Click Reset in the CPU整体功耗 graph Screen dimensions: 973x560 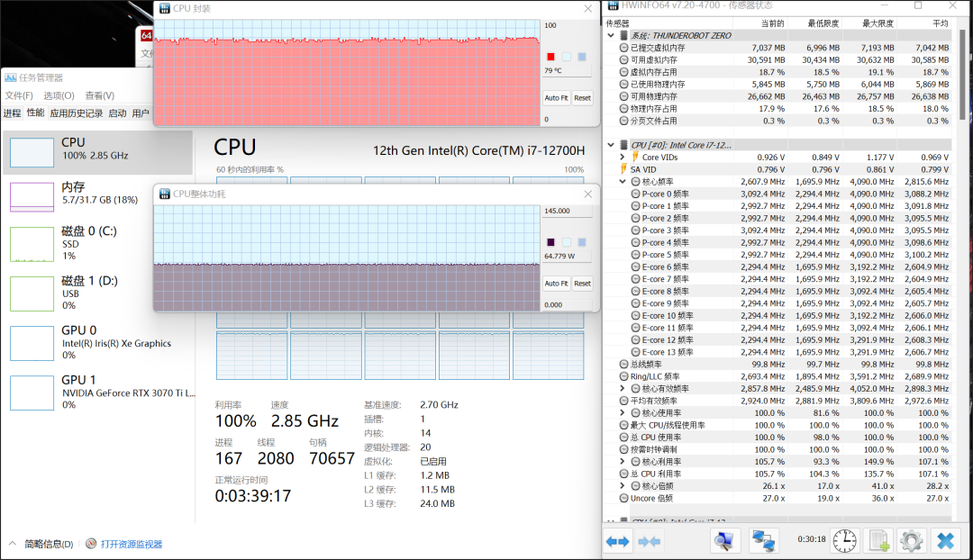coord(582,284)
